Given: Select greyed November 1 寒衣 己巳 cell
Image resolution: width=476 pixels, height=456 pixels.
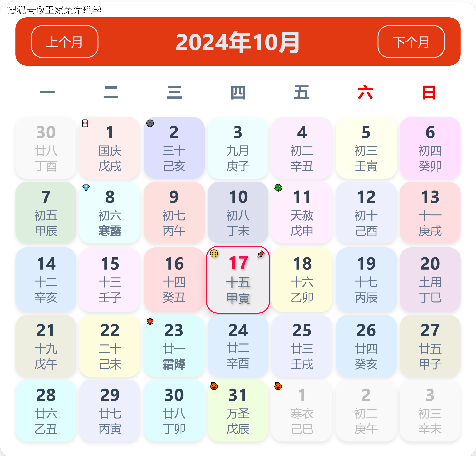Looking at the screenshot, I should [302, 411].
